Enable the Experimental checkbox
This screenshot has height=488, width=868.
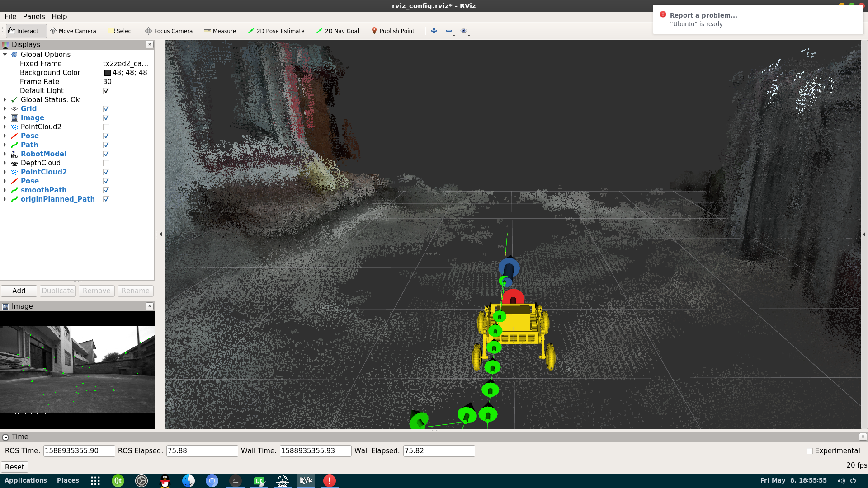[810, 451]
